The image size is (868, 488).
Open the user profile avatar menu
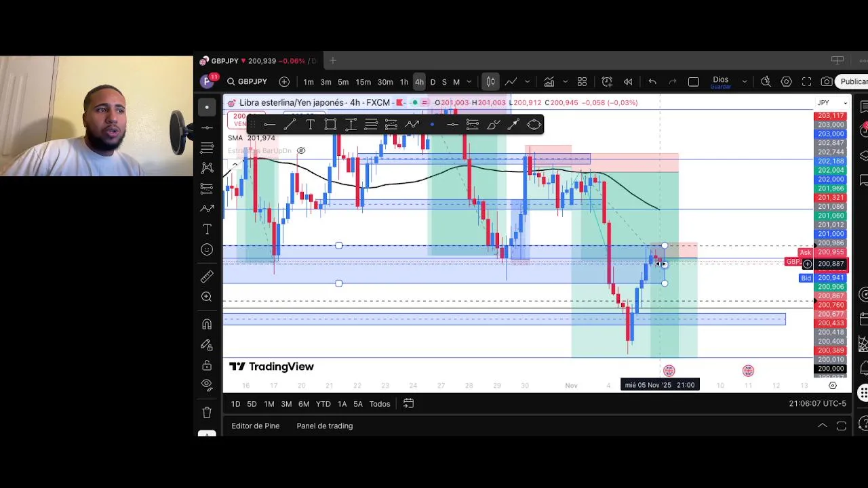[x=207, y=82]
